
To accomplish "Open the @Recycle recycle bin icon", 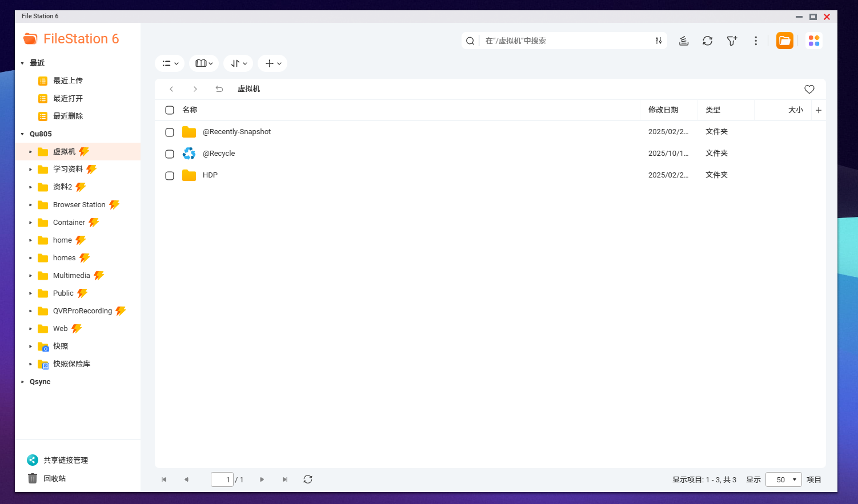I will click(x=189, y=154).
